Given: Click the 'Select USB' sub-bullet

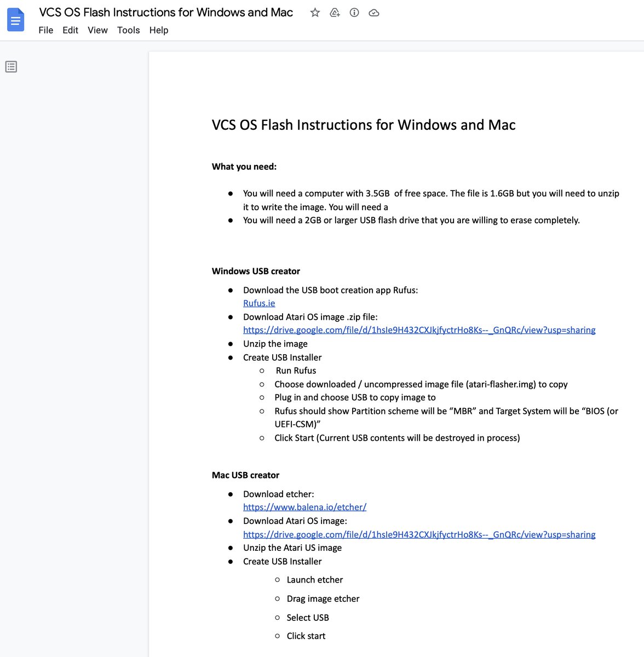Looking at the screenshot, I should point(308,618).
